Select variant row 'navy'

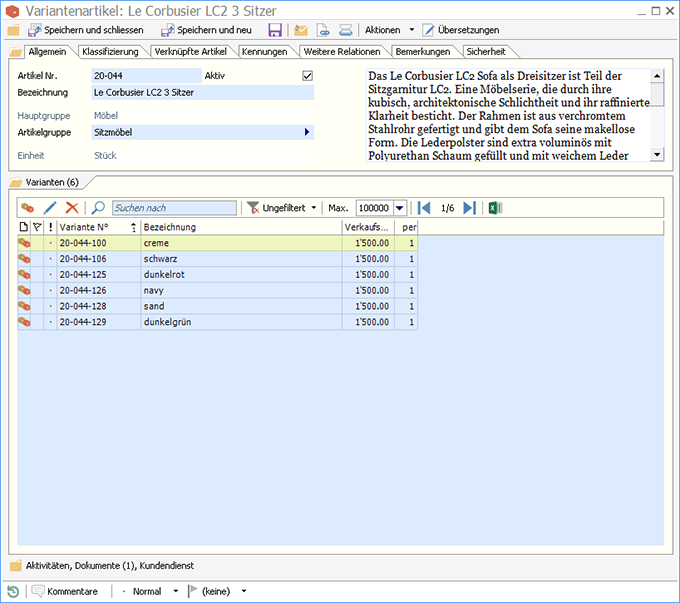coord(217,290)
